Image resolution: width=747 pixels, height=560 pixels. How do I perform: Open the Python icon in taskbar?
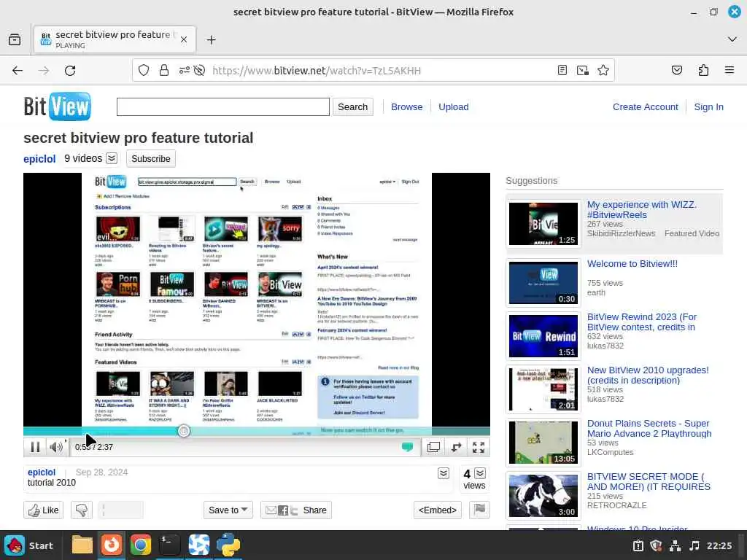(x=228, y=545)
